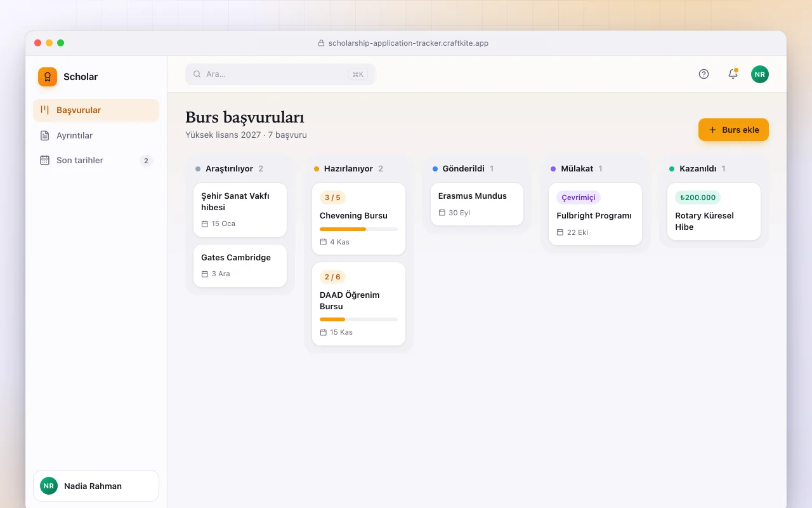
Task: Open the Erasmus Mundus card
Action: tap(477, 204)
